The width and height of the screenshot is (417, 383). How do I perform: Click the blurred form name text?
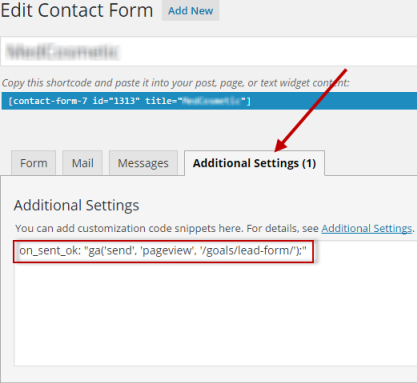[63, 52]
